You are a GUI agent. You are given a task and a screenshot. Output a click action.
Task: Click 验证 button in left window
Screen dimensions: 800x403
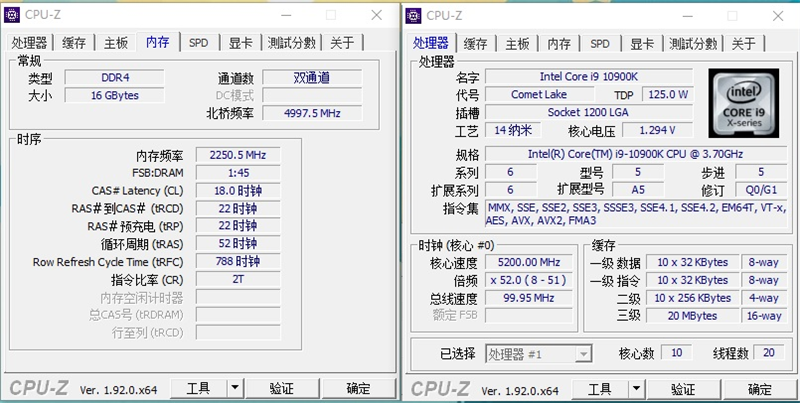point(282,389)
